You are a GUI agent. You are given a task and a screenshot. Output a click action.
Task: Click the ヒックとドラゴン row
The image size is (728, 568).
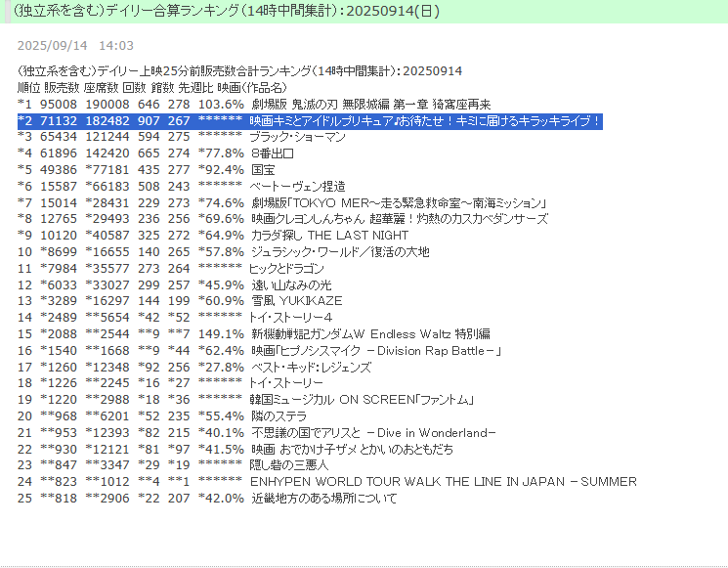[x=170, y=269]
